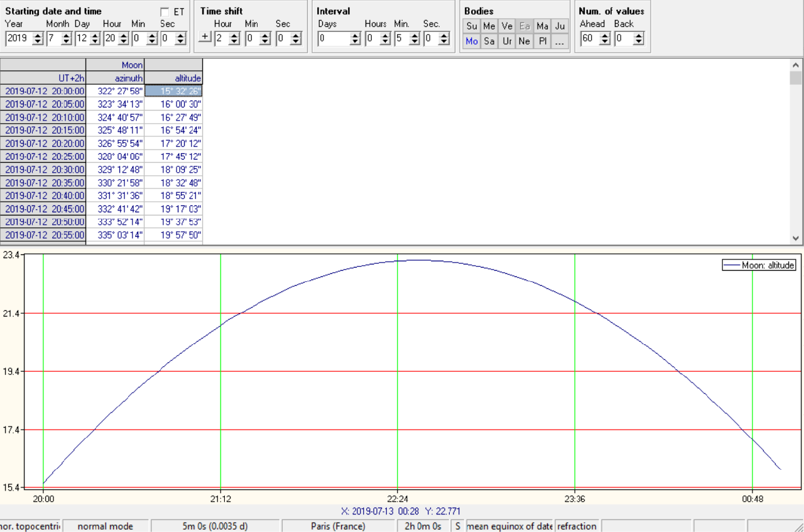The height and width of the screenshot is (532, 804).
Task: Click the normal mode status bar entry
Action: 106,526
